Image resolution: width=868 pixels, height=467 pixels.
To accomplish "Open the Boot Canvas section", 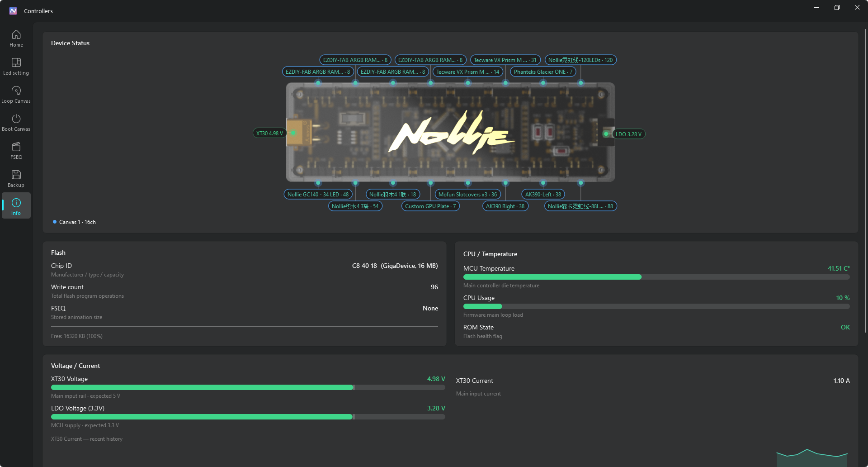I will [x=16, y=122].
